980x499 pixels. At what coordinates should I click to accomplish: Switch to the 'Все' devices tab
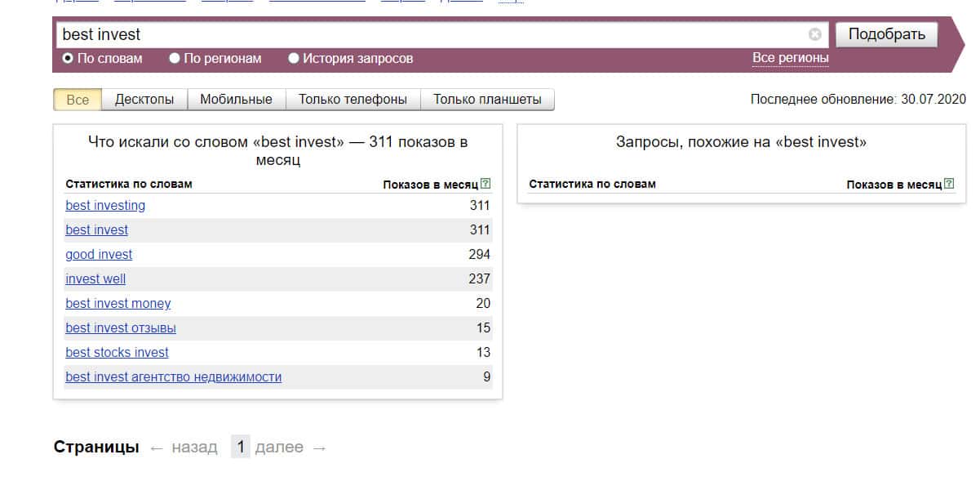78,100
